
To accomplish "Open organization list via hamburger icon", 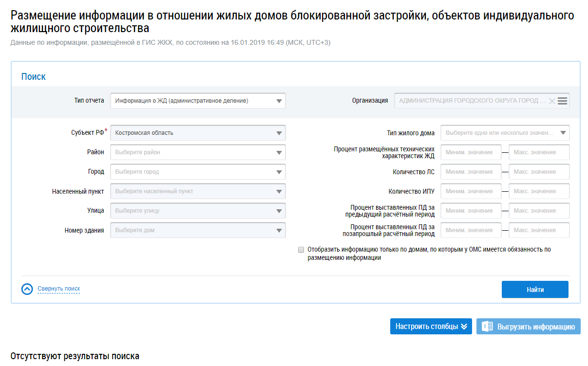I will coord(563,101).
